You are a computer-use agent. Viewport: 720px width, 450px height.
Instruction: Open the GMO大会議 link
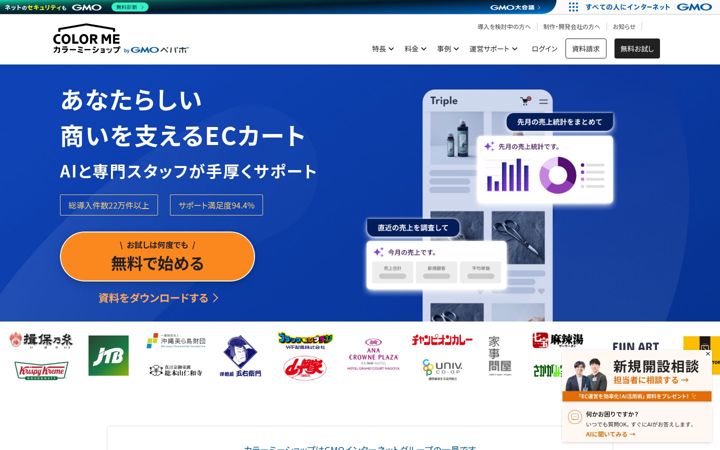[x=515, y=7]
